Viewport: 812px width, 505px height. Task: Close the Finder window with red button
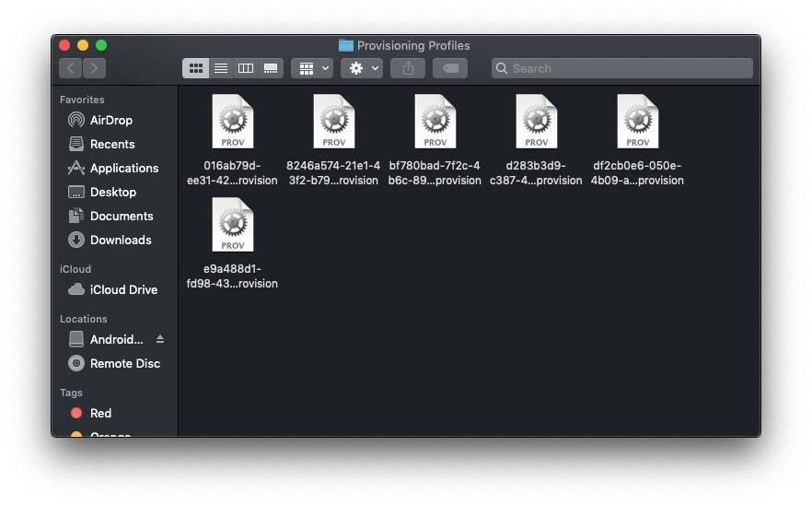point(64,46)
